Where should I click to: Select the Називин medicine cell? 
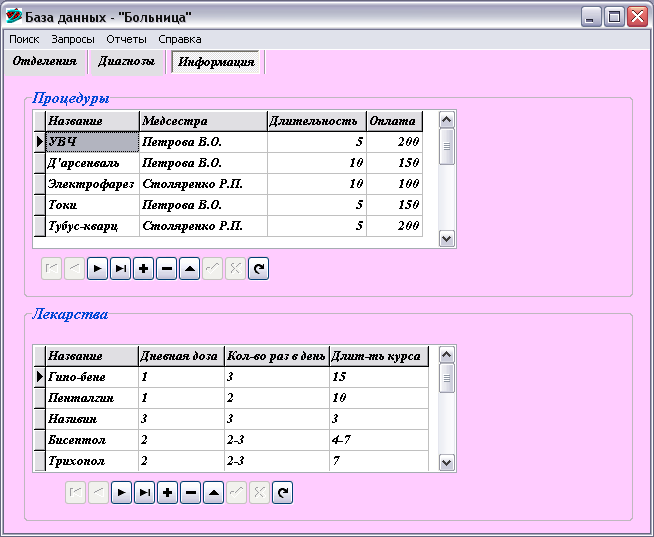[92, 419]
